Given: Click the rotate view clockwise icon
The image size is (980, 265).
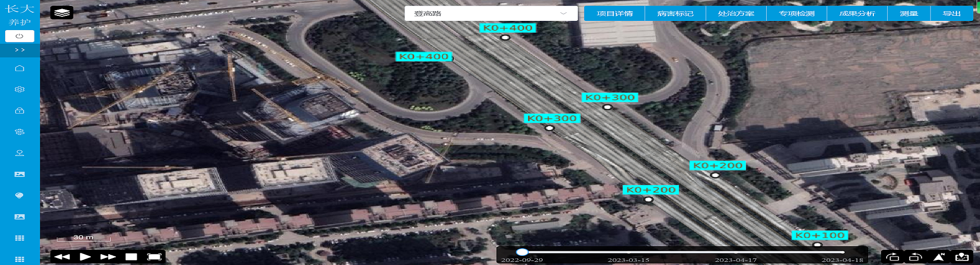Looking at the screenshot, I should (x=893, y=257).
